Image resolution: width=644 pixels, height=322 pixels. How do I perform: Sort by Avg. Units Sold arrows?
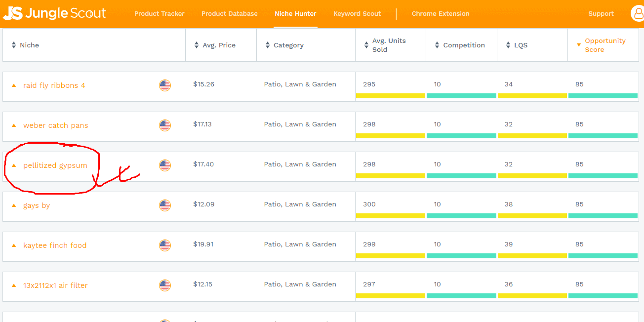coord(366,45)
